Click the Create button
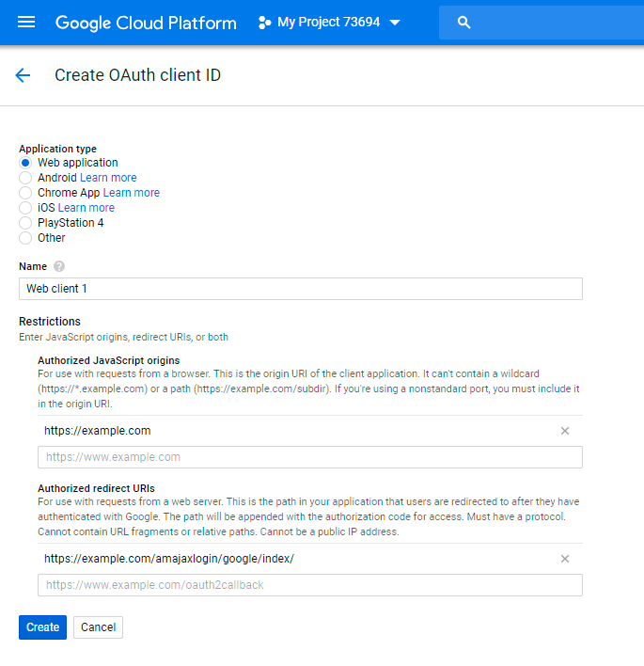The height and width of the screenshot is (666, 644). [x=42, y=626]
